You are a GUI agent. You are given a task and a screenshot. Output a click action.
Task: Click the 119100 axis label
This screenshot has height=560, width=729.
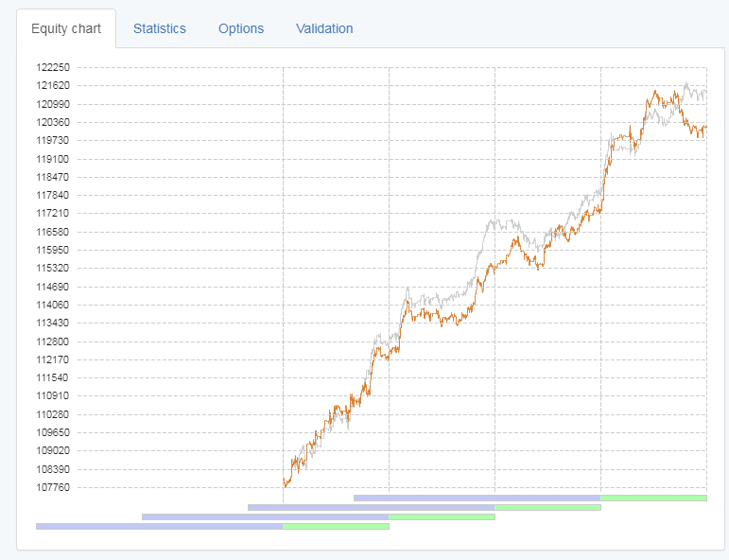point(53,159)
